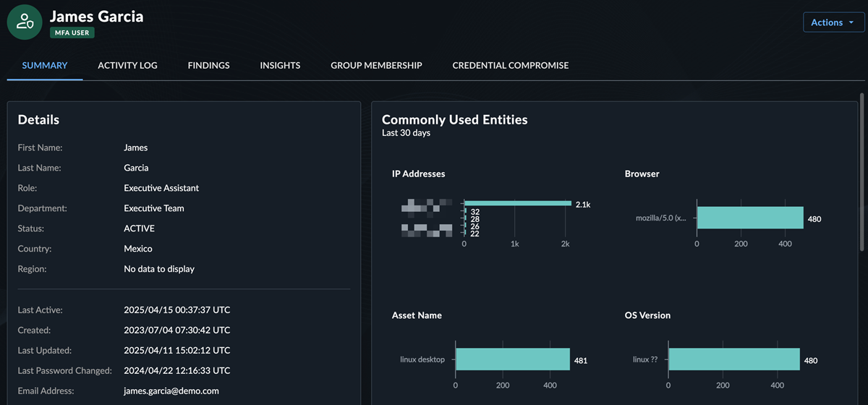Click the first blurred IP address label
Image resolution: width=868 pixels, height=405 pixels.
(427, 205)
